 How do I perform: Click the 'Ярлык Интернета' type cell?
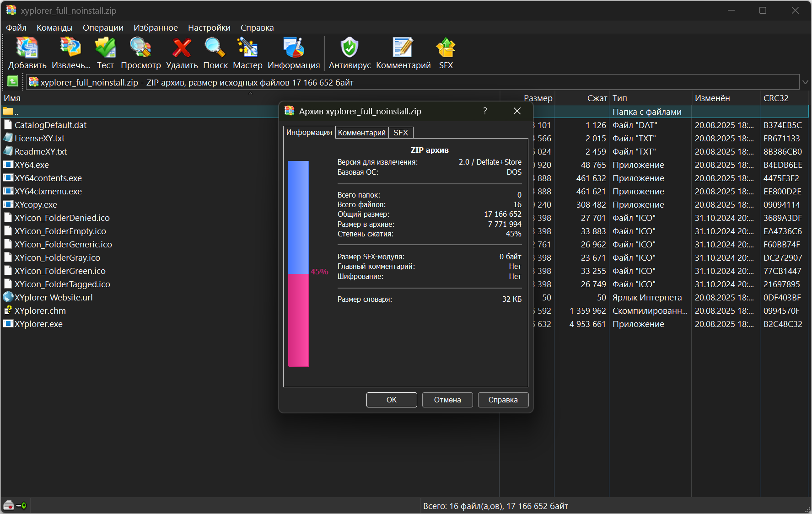[x=647, y=297]
